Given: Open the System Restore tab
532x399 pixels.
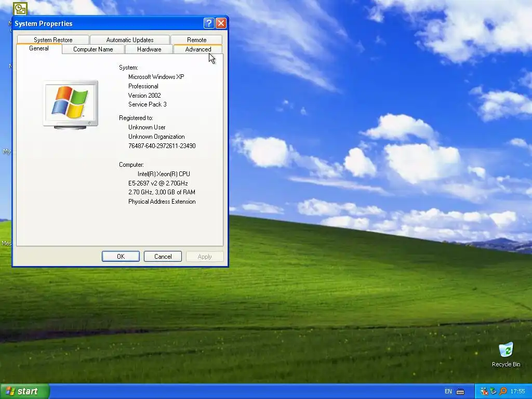Looking at the screenshot, I should click(53, 39).
